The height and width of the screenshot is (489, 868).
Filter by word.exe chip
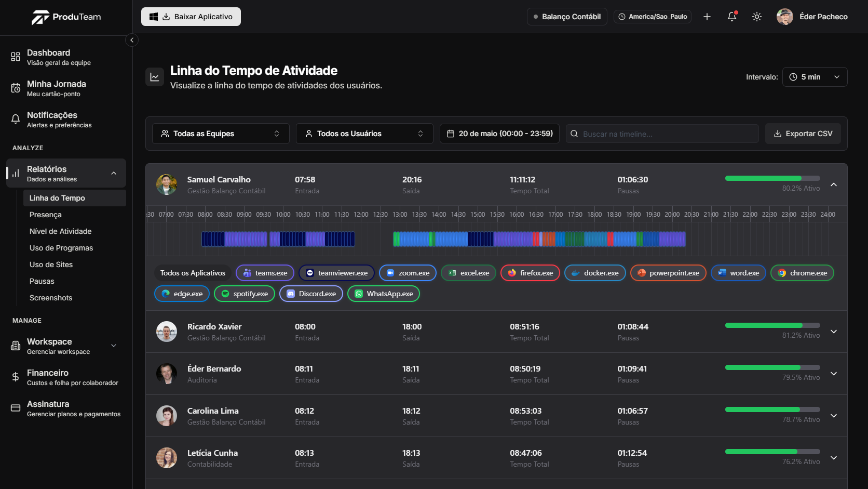(738, 273)
